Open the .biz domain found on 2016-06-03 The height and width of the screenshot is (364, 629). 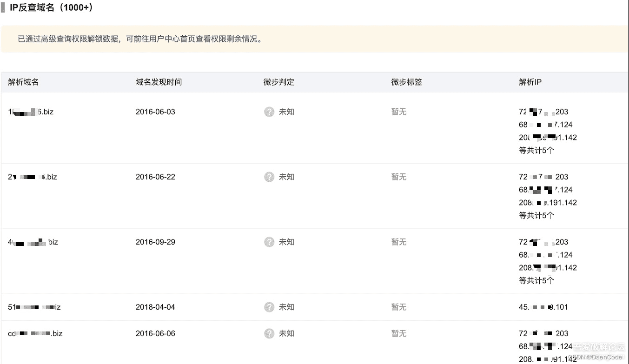point(31,112)
